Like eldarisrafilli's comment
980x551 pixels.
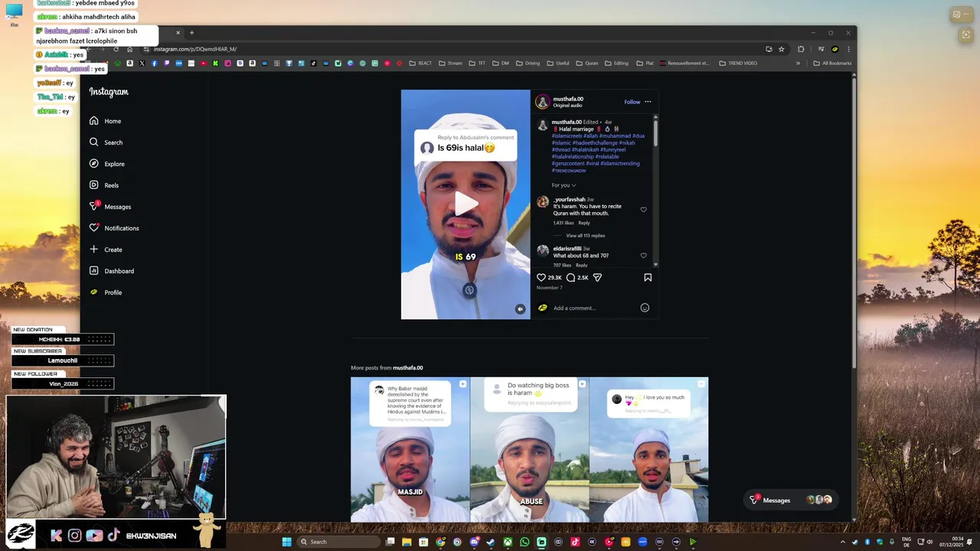pyautogui.click(x=643, y=256)
